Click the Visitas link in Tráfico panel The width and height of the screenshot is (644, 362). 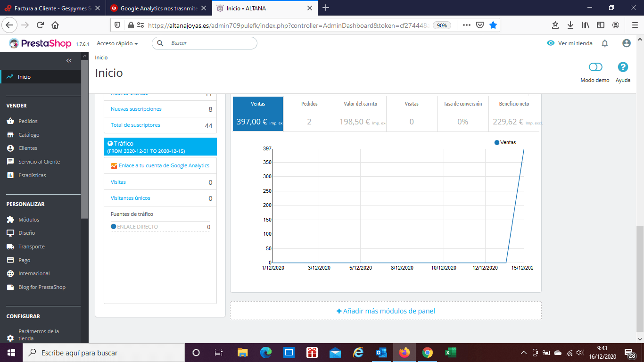[118, 182]
